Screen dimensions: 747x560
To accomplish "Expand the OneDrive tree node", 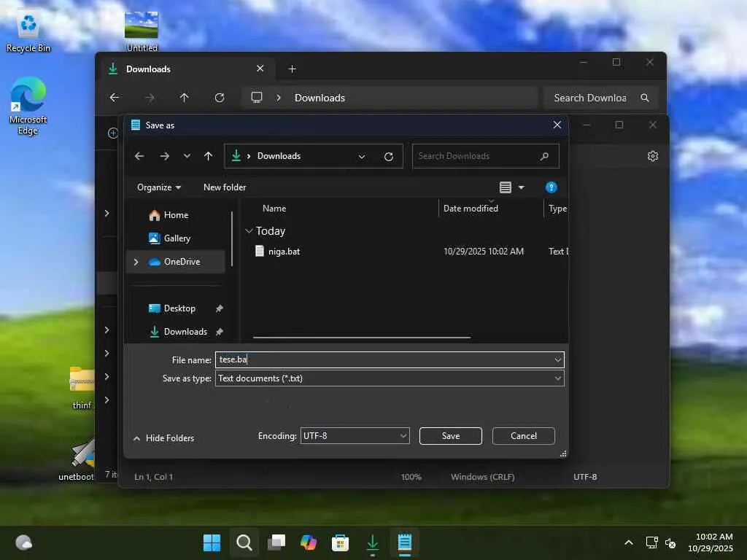I will pos(136,262).
